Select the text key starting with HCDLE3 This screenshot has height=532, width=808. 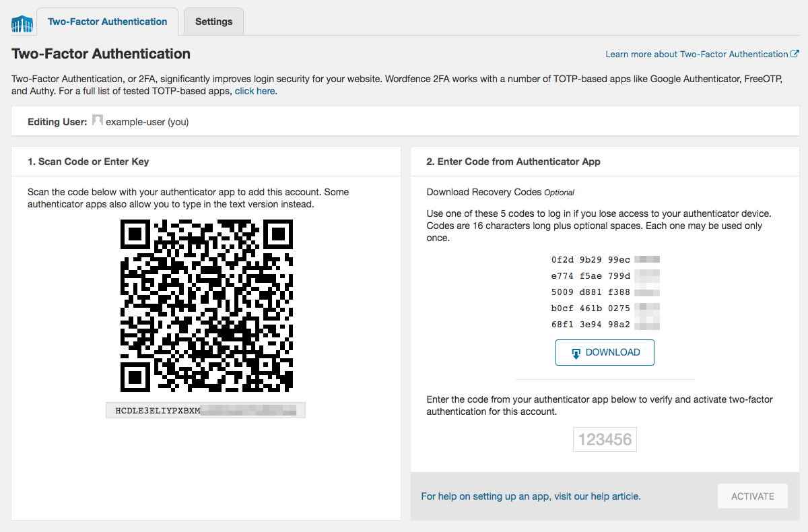point(205,409)
